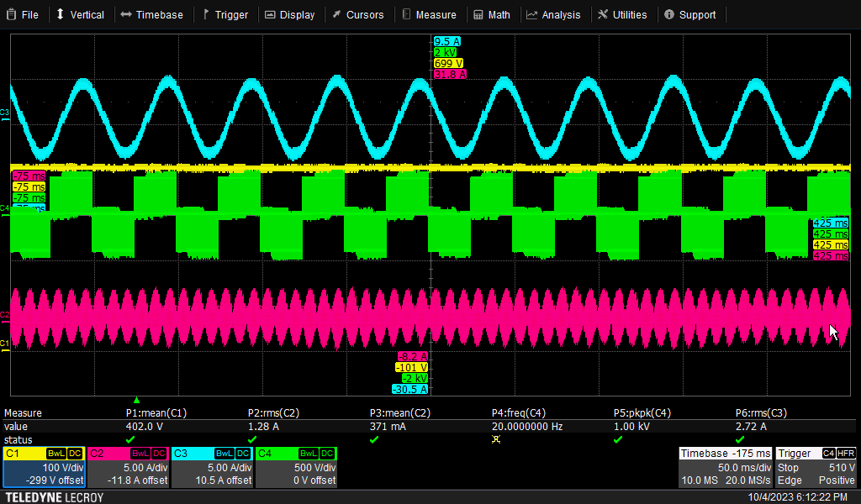Screen dimensions: 861x504
Task: Click the P6 green status checkmark
Action: tap(740, 440)
